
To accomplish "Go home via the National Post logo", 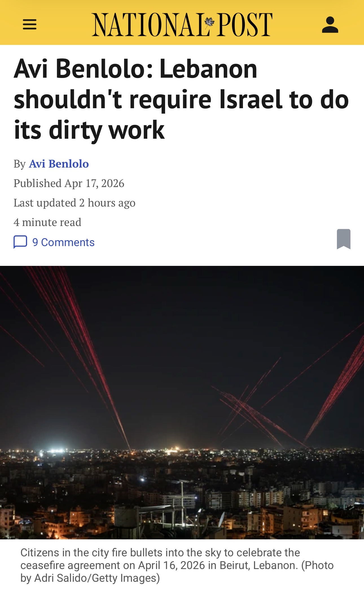I will [x=182, y=25].
